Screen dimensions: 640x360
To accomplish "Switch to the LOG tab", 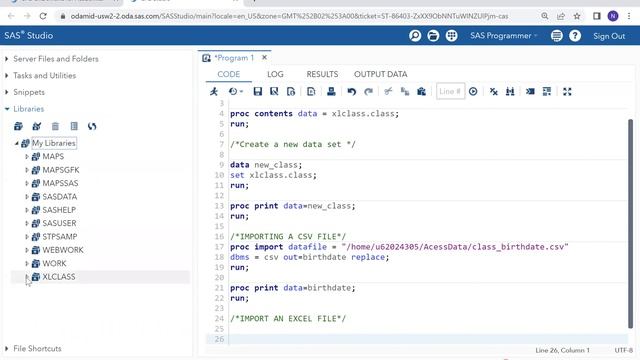I will [x=275, y=74].
